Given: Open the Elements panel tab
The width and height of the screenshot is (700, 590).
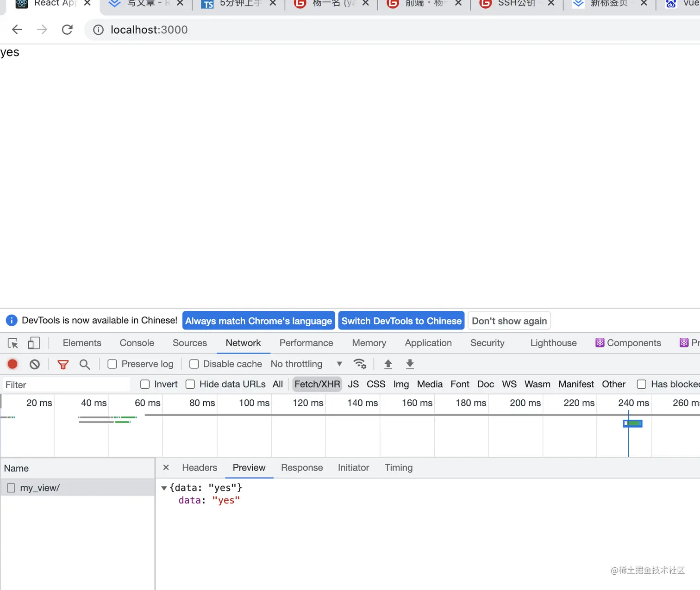Looking at the screenshot, I should (82, 343).
